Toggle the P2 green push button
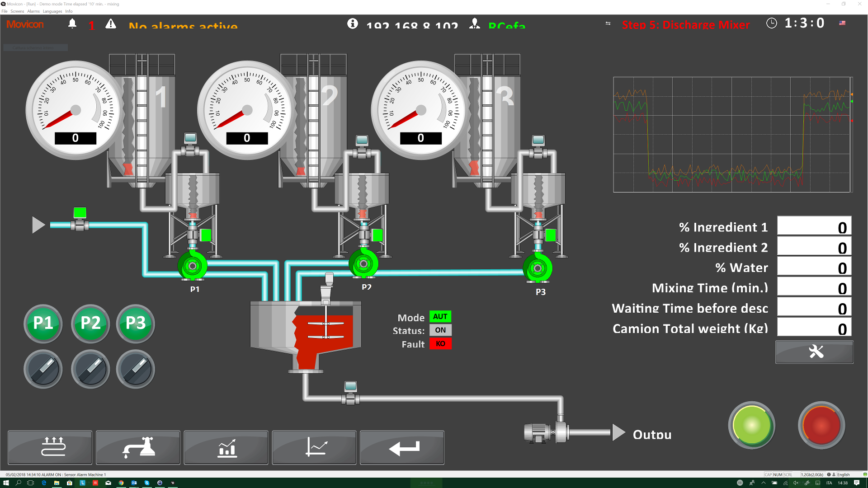 click(90, 324)
